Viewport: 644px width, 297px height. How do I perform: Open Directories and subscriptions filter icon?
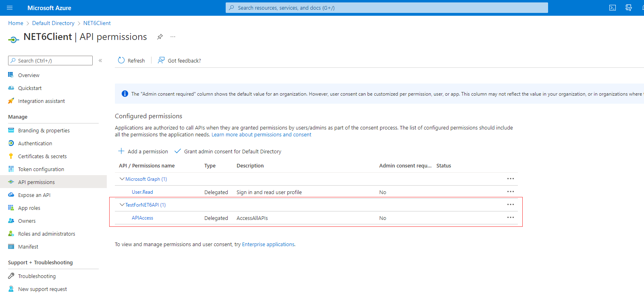point(629,8)
